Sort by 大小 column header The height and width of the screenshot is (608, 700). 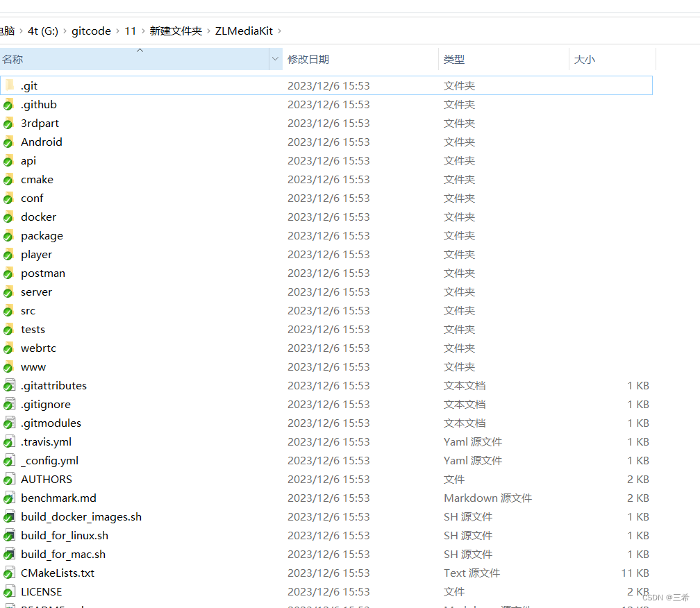[x=612, y=59]
